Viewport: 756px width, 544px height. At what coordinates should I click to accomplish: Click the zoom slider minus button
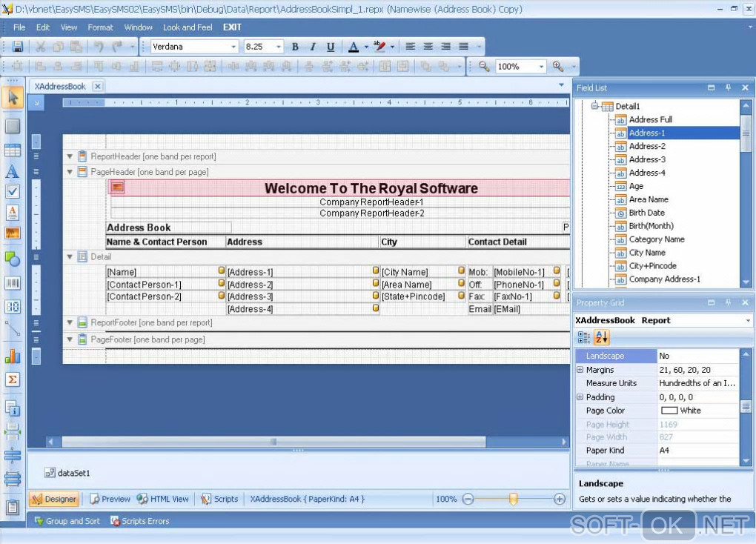pos(468,499)
